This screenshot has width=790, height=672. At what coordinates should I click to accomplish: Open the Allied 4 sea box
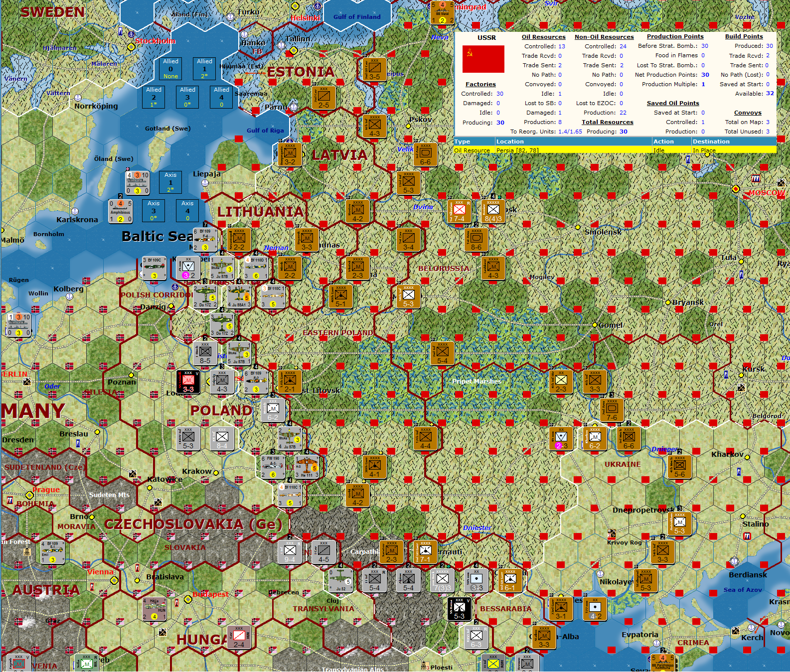point(221,97)
